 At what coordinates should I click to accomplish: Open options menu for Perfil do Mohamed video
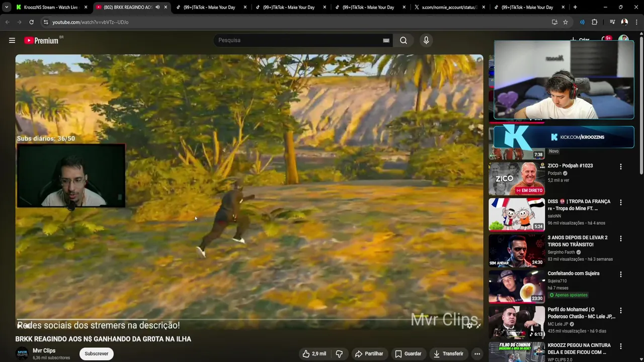620,310
